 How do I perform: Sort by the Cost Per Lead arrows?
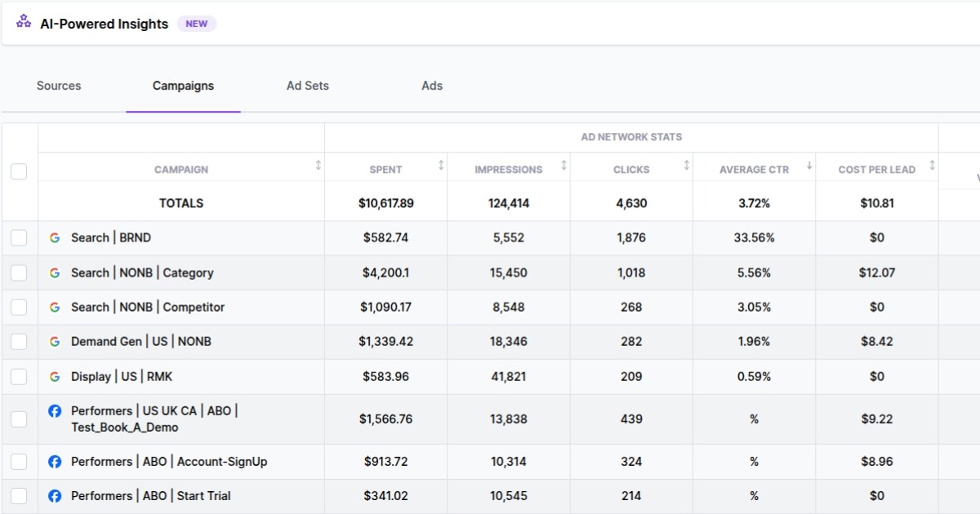(931, 166)
